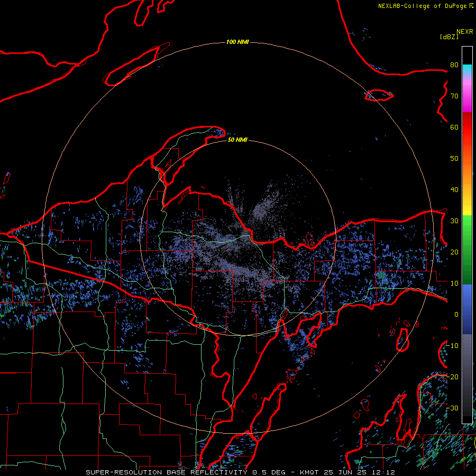
Task: Click the 50 value on the dBZ scale
Action: pyautogui.click(x=454, y=159)
